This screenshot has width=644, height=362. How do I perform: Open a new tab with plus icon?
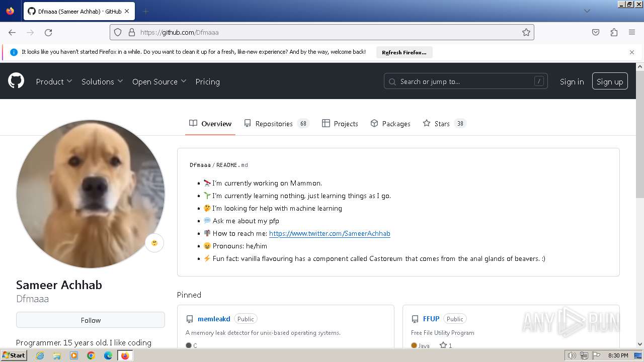(145, 11)
